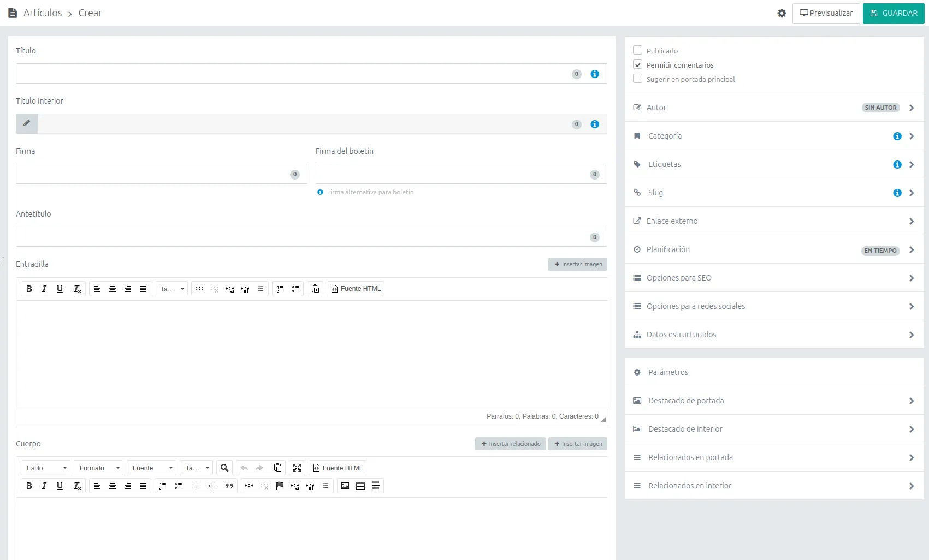The height and width of the screenshot is (560, 929).
Task: Click the GUARDAR button
Action: 894,13
